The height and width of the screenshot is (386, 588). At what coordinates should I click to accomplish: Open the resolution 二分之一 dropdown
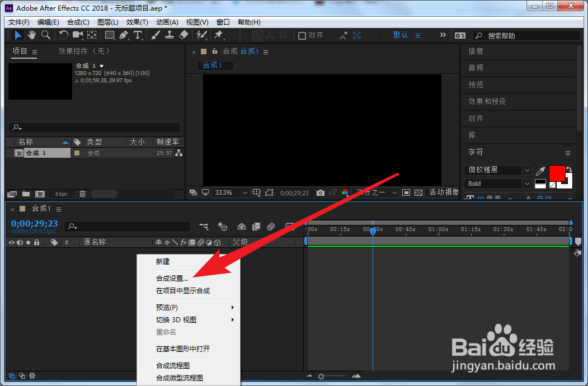pos(376,193)
